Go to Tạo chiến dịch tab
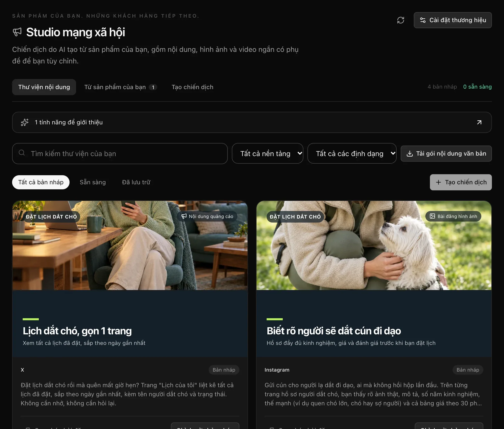 193,87
